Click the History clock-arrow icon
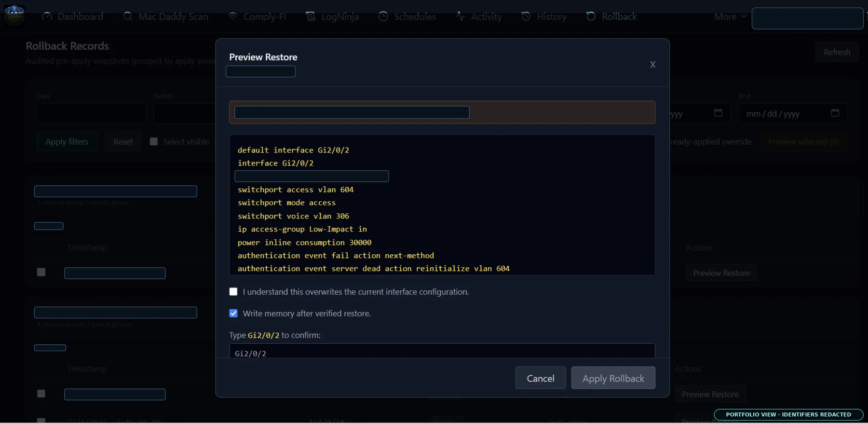This screenshot has height=424, width=868. tap(526, 16)
